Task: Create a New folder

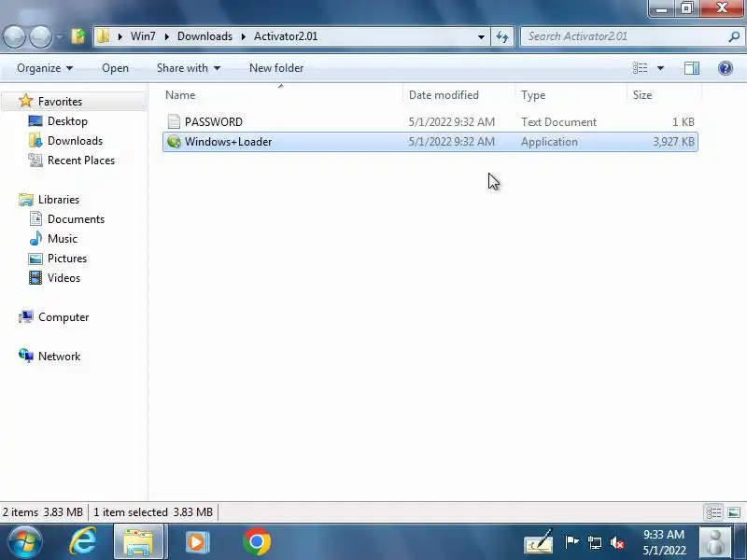Action: pos(276,68)
